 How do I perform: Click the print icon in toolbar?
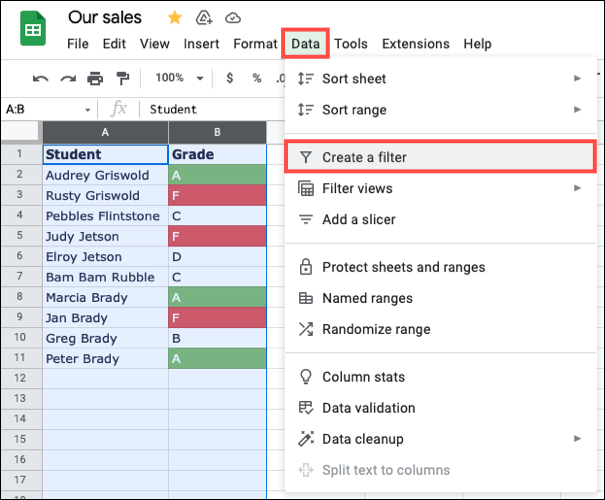coord(95,78)
